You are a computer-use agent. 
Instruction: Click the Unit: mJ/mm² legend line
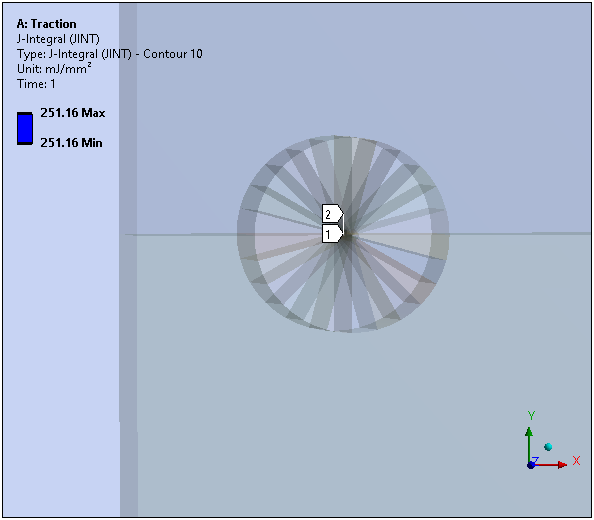point(54,69)
